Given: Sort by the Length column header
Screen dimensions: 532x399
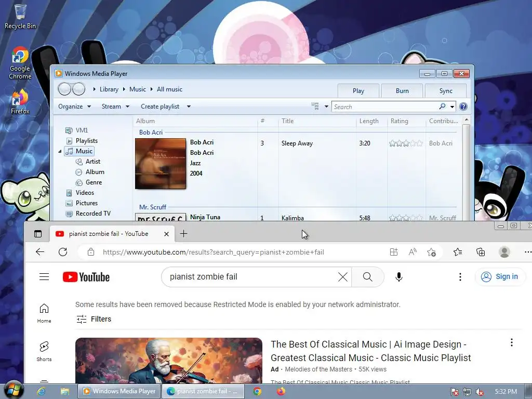Looking at the screenshot, I should (369, 121).
